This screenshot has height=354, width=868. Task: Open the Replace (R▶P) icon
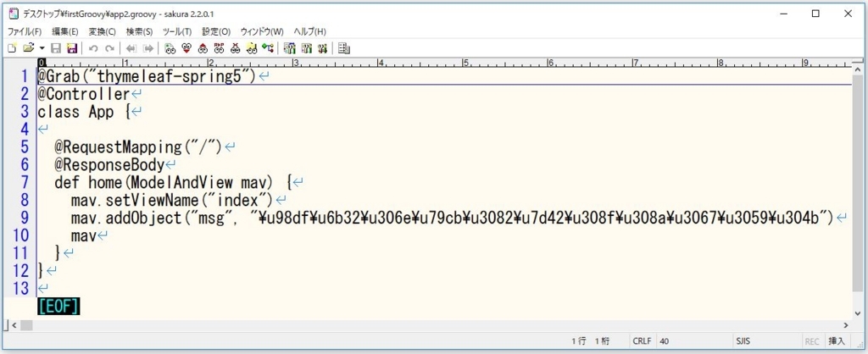coord(220,48)
